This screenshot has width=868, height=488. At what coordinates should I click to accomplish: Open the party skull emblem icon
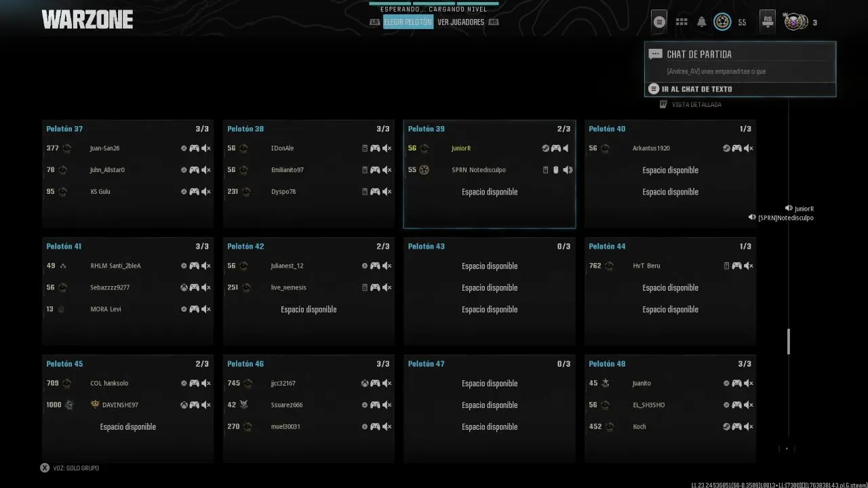point(795,22)
